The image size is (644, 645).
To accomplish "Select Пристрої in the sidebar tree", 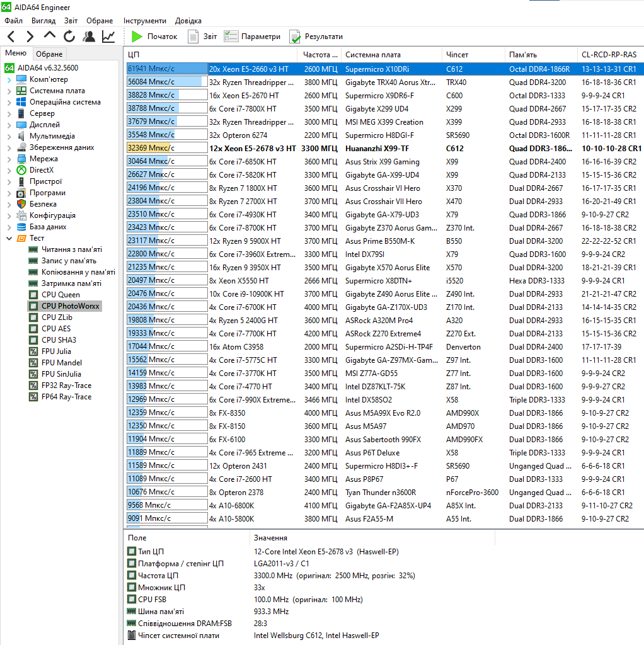I will click(40, 181).
